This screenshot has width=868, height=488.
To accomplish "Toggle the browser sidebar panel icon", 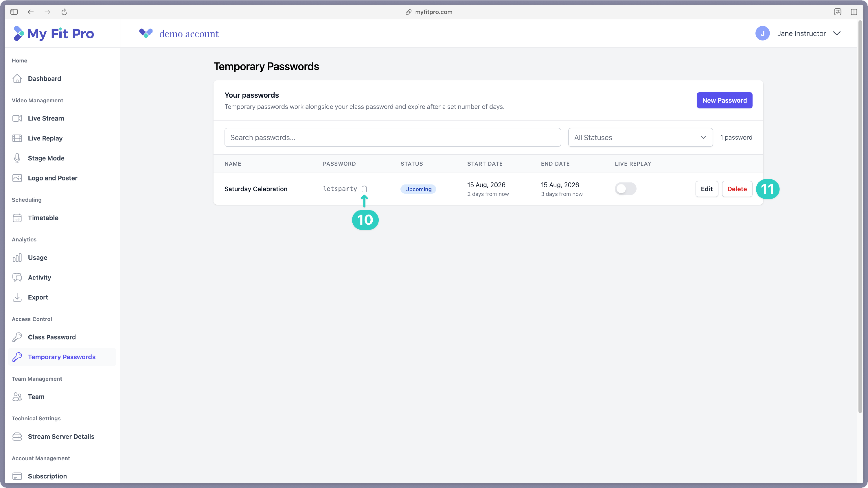I will pyautogui.click(x=14, y=12).
